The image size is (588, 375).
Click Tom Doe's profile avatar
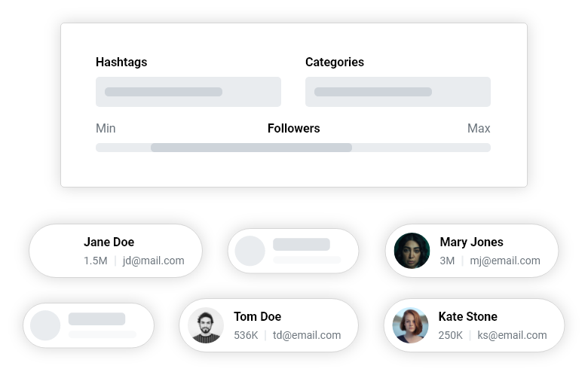pyautogui.click(x=206, y=325)
